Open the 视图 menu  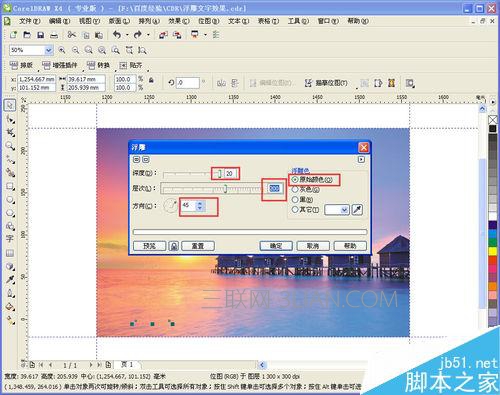89,21
